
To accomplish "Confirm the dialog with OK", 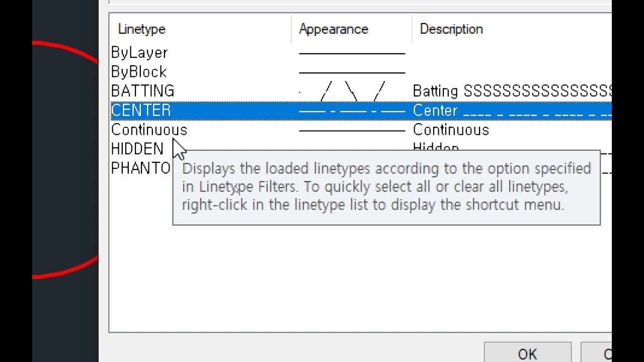I will tap(527, 354).
